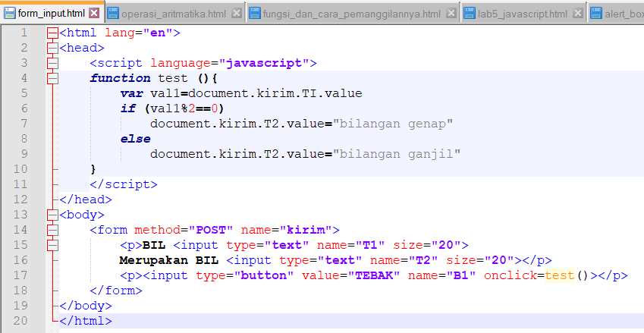
Task: Click the "var" keyword on line 5
Action: (x=131, y=93)
